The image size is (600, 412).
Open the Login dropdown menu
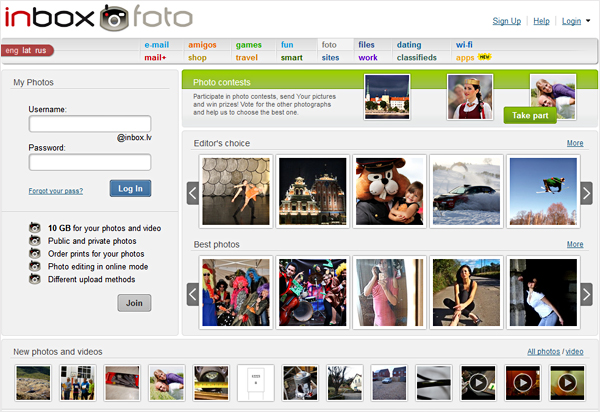tap(575, 21)
